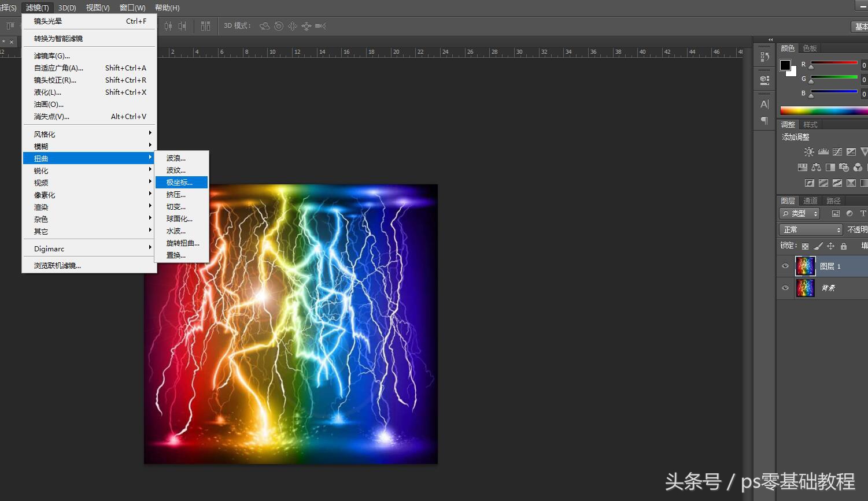Toggle visibility of the 背景 layer

point(785,288)
